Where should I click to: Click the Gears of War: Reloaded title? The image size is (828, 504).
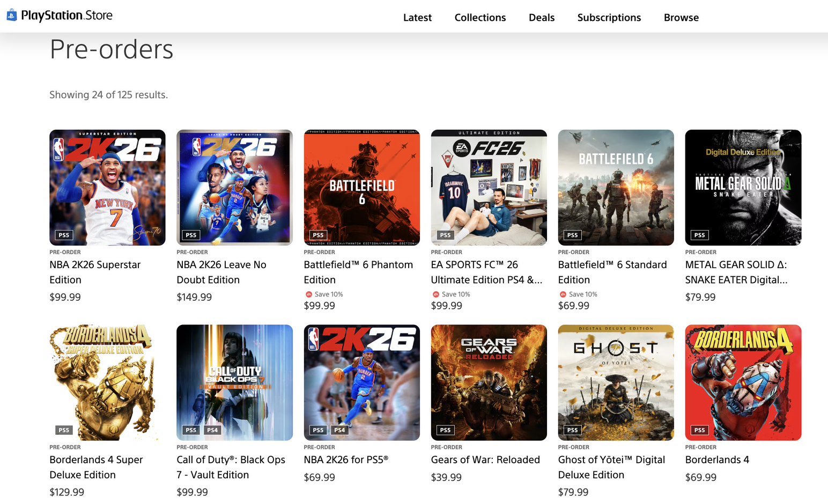(x=485, y=459)
